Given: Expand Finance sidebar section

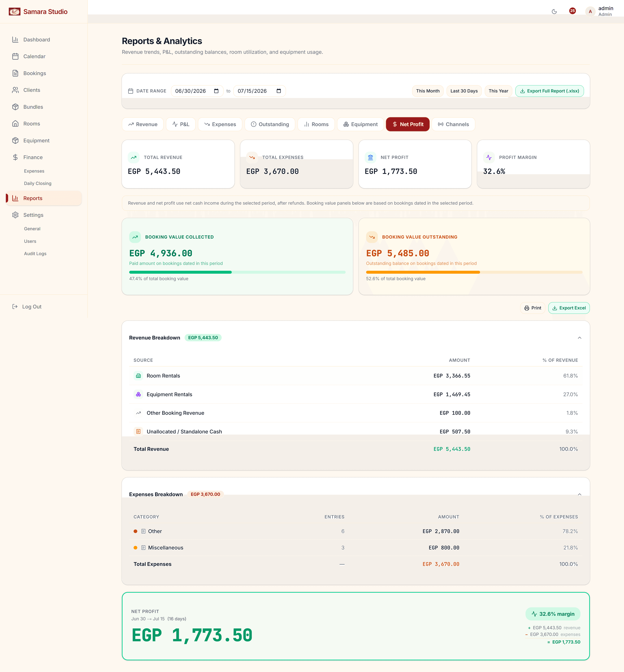Looking at the screenshot, I should tap(44, 157).
